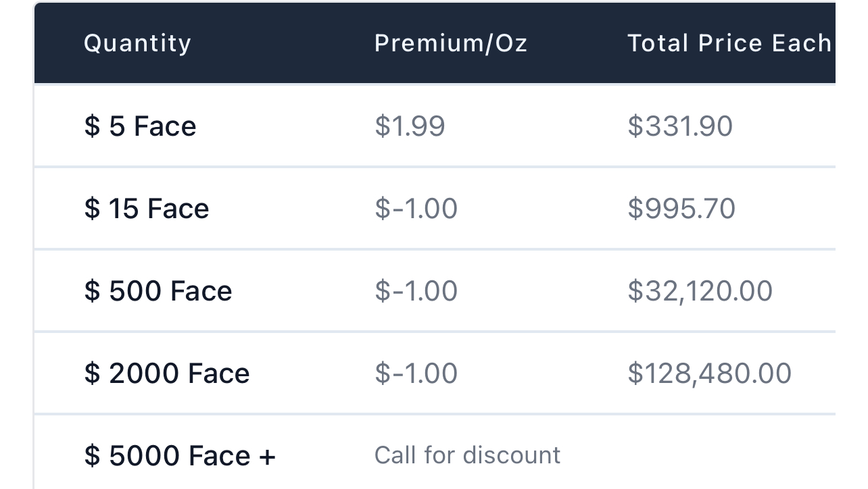Screen dimensions: 868x489
Task: Click the Premium/Oz column header
Action: (450, 43)
